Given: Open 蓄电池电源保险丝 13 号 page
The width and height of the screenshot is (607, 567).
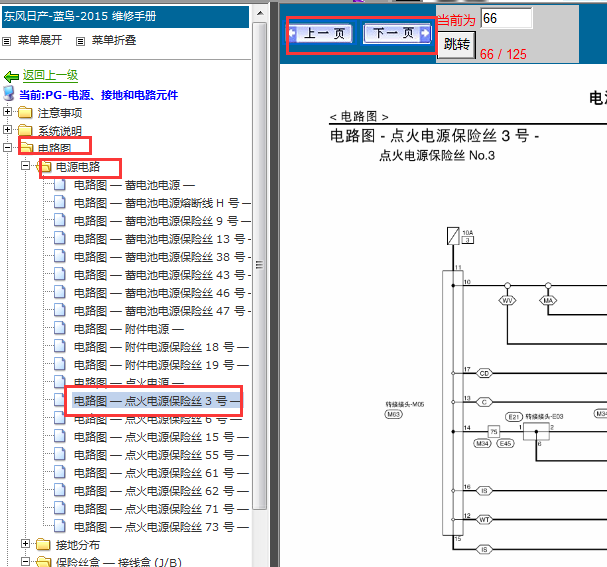Looking at the screenshot, I should tap(162, 239).
